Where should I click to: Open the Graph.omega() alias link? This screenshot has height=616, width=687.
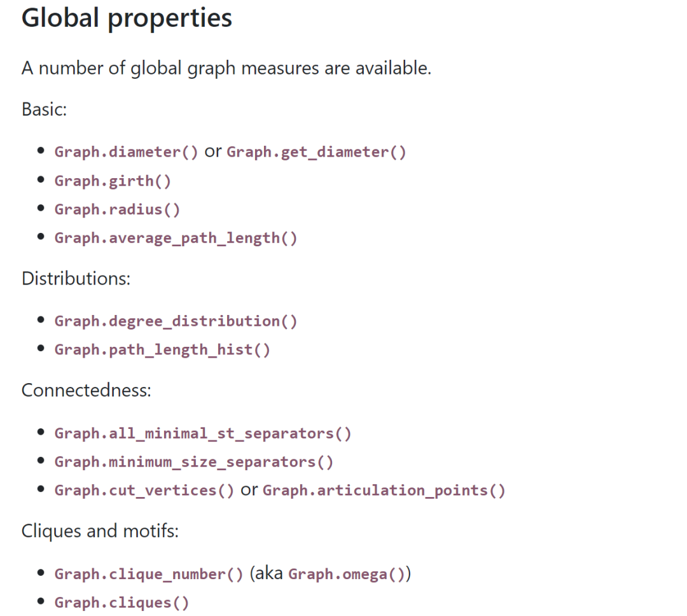point(342,574)
